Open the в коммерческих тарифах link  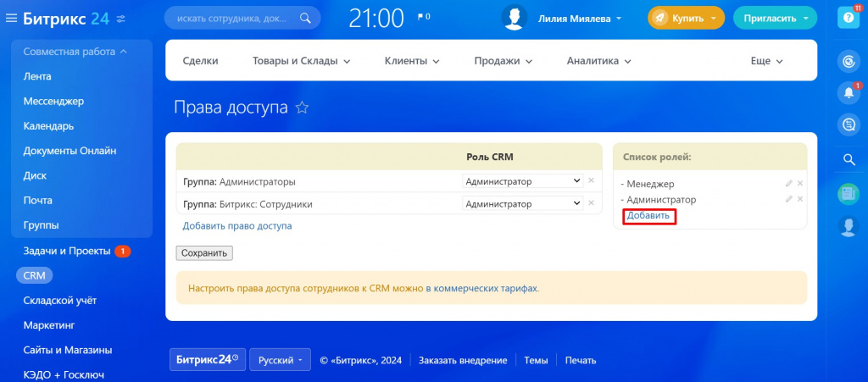481,288
